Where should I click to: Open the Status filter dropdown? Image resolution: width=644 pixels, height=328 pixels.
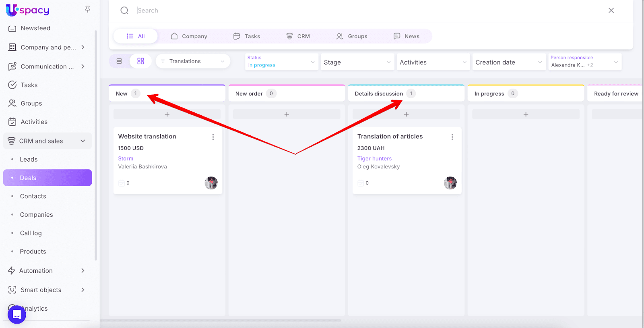(x=281, y=62)
